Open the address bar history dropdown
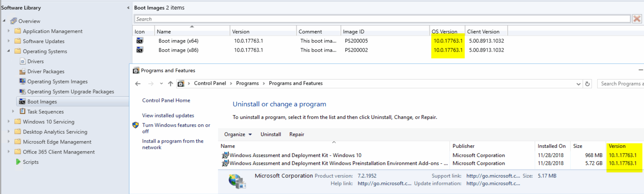This screenshot has height=194, width=644. [578, 84]
